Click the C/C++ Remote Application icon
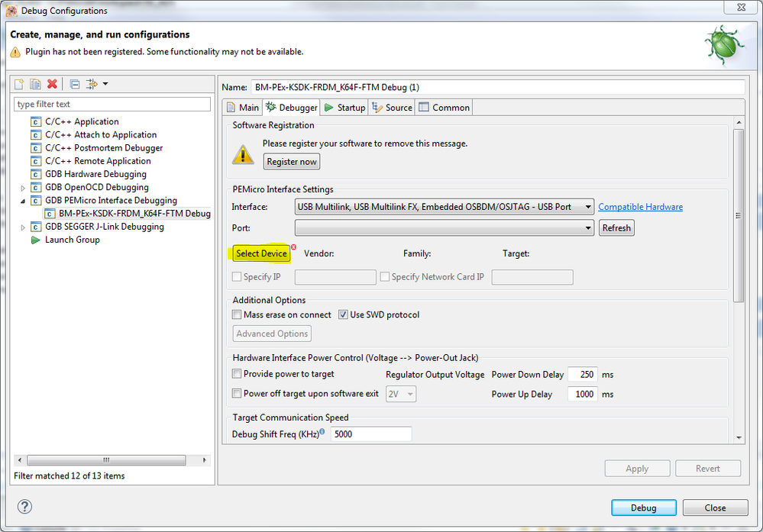 (36, 161)
